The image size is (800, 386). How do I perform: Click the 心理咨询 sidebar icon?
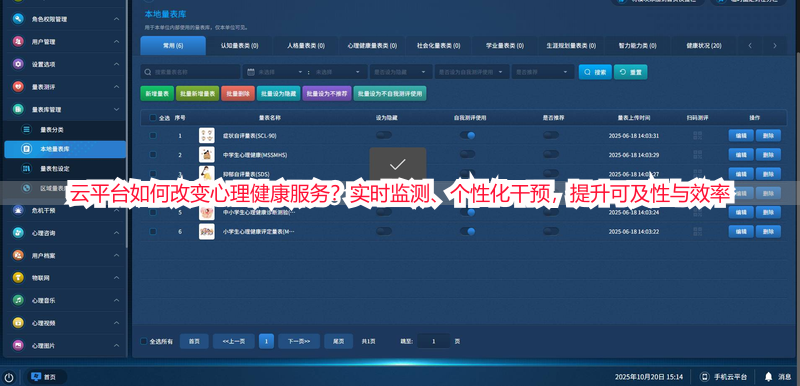18,233
